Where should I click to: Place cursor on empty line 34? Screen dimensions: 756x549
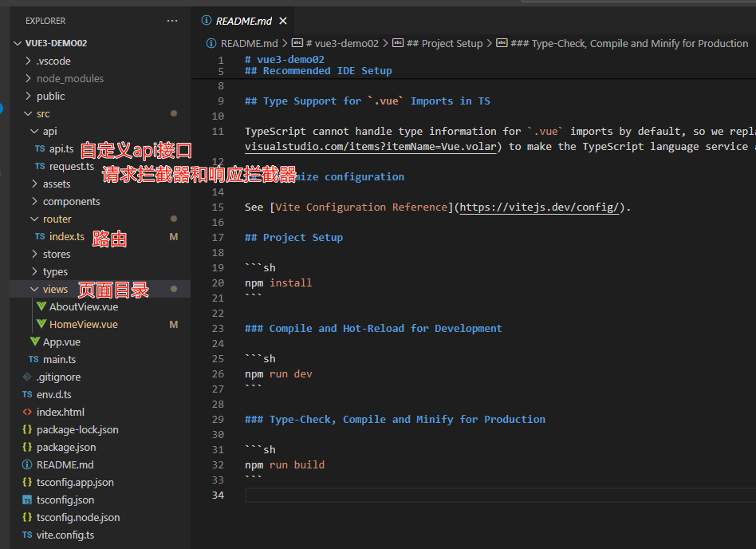click(x=500, y=495)
